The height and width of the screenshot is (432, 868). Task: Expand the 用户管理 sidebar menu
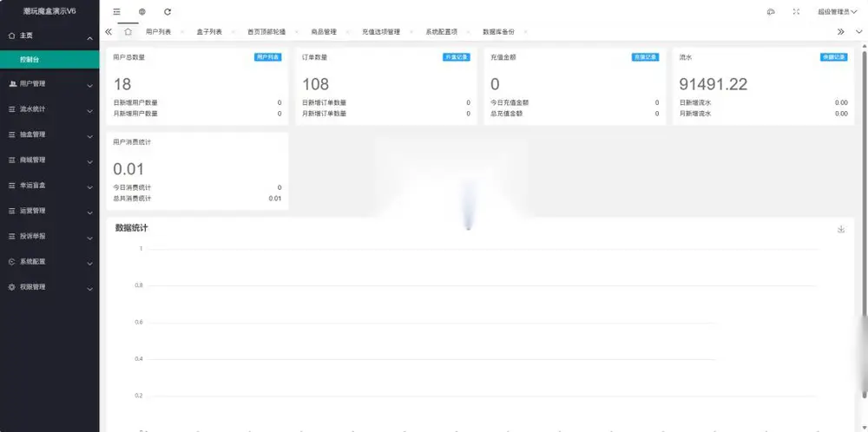49,84
